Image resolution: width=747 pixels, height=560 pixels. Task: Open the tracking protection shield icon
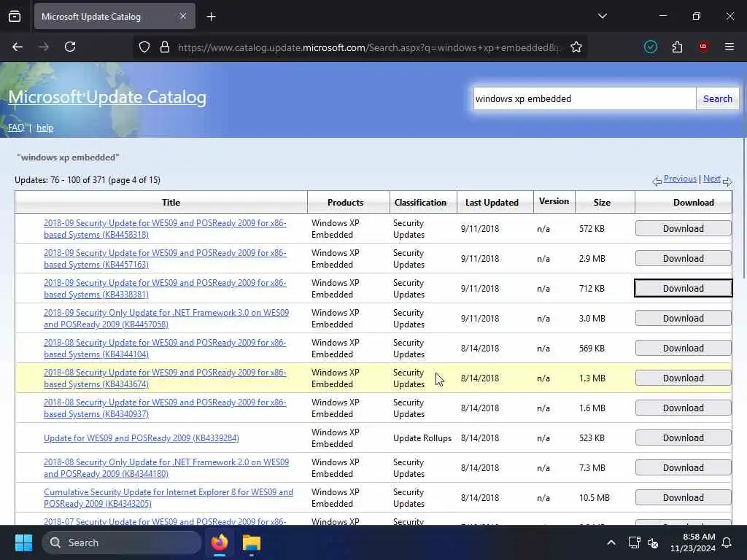144,47
